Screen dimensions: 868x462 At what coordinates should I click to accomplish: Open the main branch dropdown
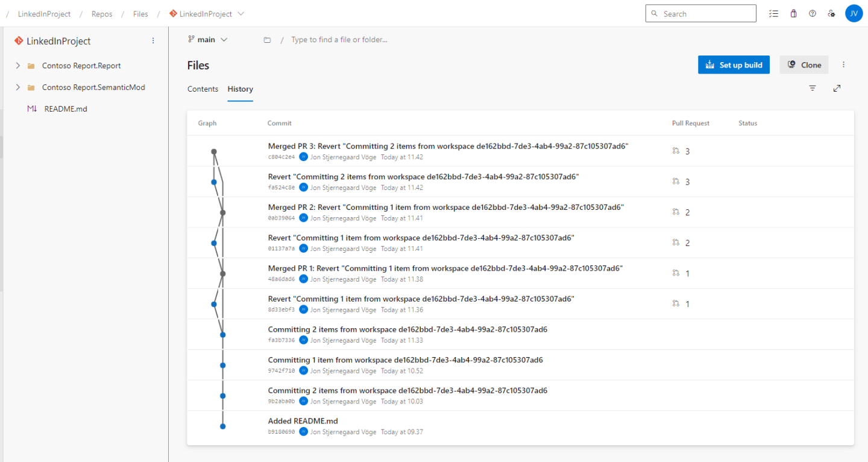(x=208, y=40)
